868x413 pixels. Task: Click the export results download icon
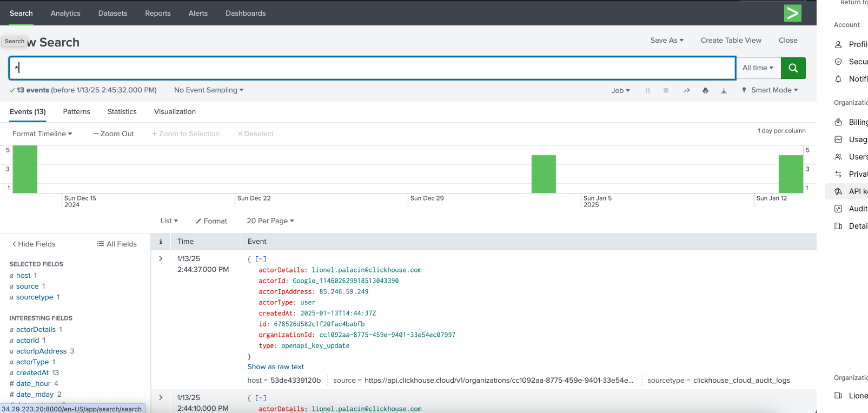pyautogui.click(x=724, y=91)
